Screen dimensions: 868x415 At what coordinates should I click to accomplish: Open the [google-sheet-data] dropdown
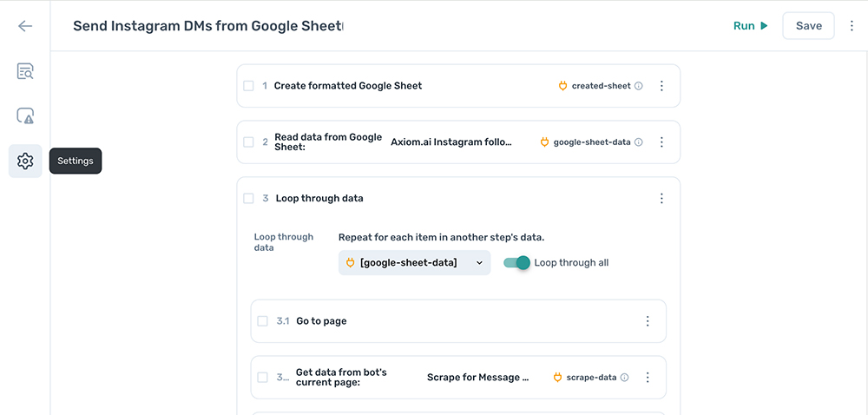415,263
